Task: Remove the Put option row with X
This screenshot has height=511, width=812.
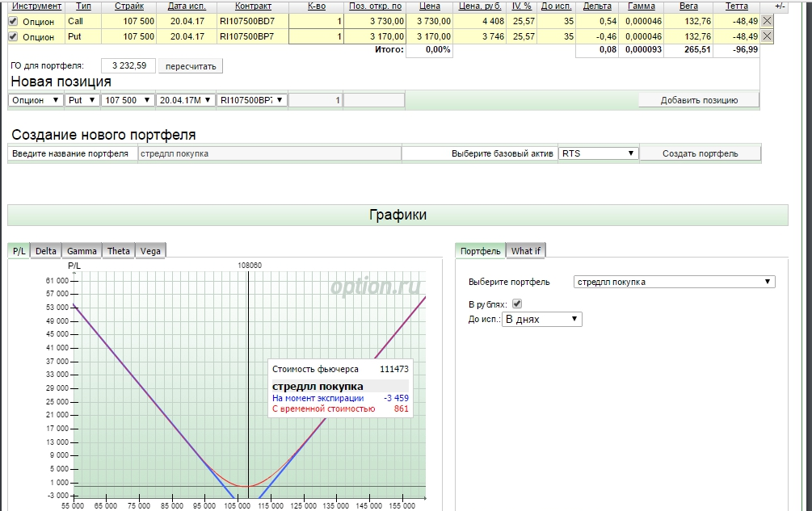Action: (767, 36)
